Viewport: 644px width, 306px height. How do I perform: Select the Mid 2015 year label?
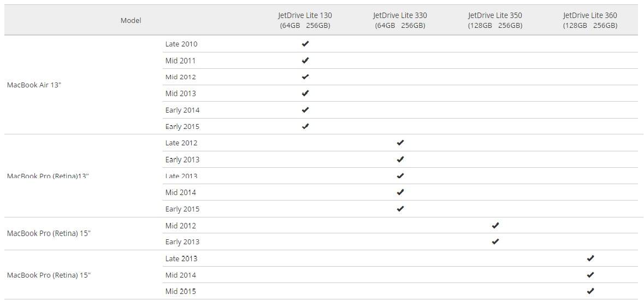click(180, 291)
